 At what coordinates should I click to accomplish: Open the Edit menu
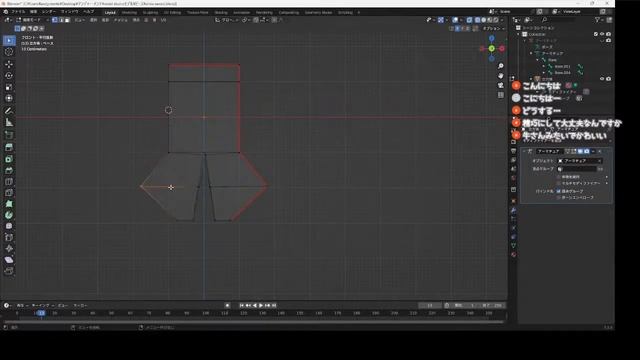[33, 12]
